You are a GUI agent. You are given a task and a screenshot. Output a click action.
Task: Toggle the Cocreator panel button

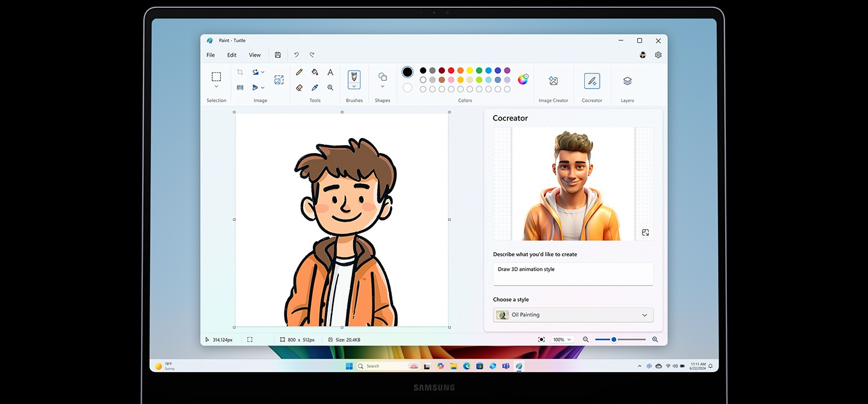click(x=591, y=81)
